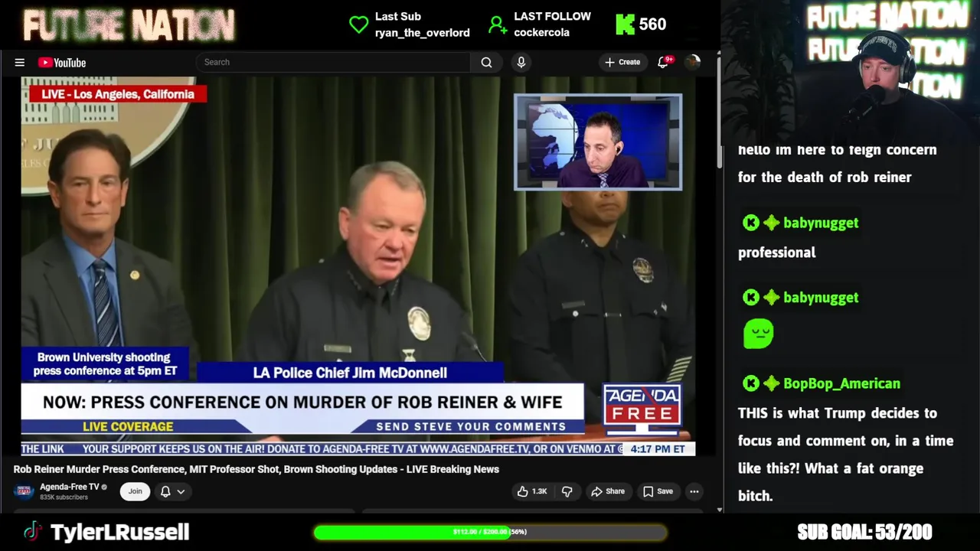Click the SEND STEVE YOUR COMMENTS banner
Image resolution: width=980 pixels, height=551 pixels.
[x=471, y=426]
